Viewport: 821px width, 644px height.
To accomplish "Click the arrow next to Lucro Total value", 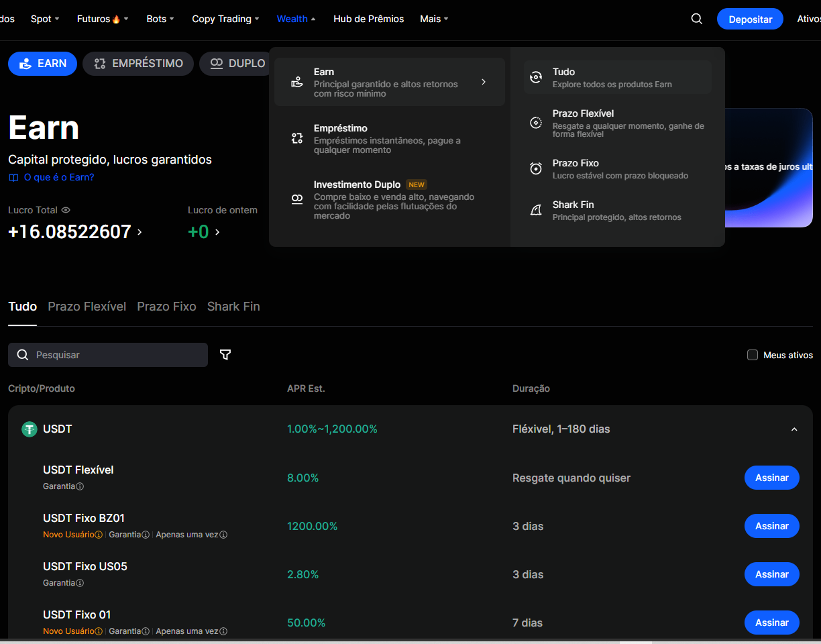I will tap(140, 232).
